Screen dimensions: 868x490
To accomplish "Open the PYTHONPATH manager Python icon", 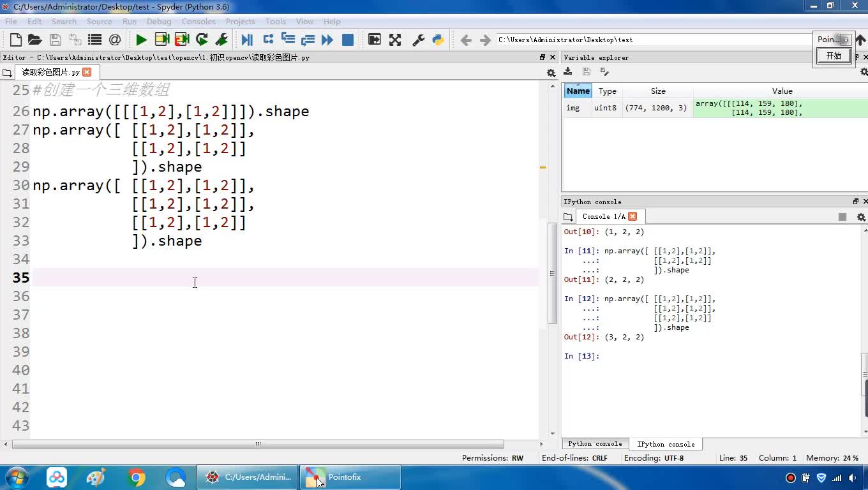I will pyautogui.click(x=438, y=40).
